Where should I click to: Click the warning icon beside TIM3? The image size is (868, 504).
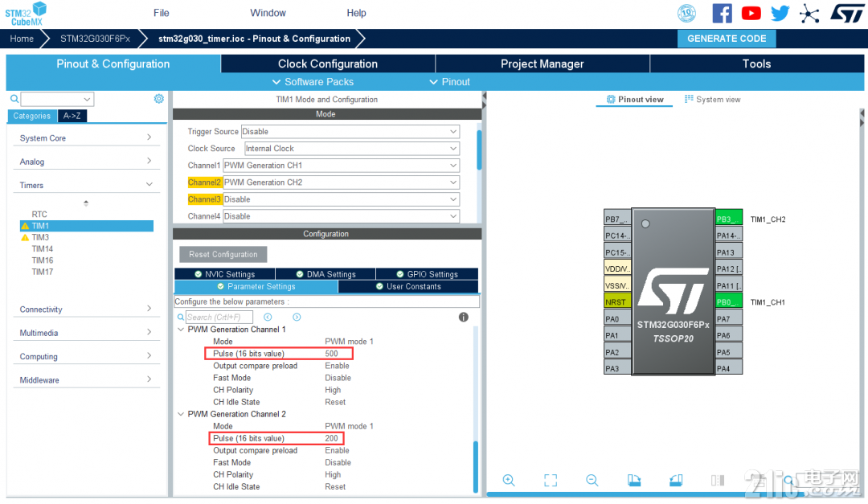pos(25,238)
